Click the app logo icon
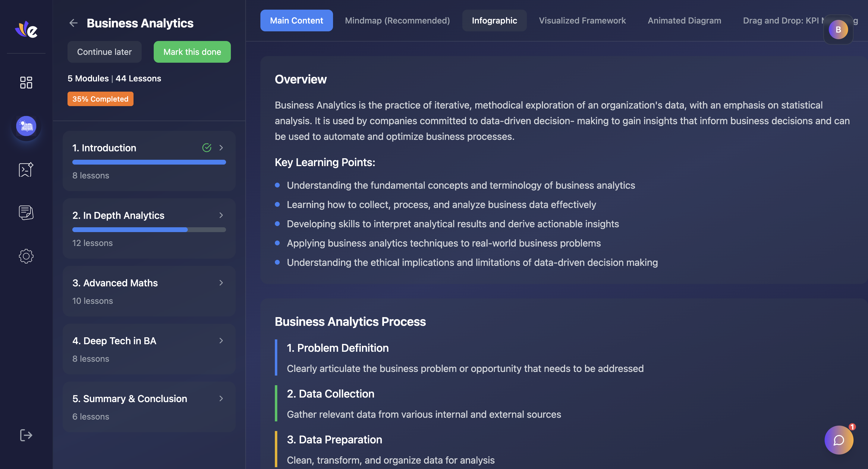The width and height of the screenshot is (868, 469). [26, 30]
